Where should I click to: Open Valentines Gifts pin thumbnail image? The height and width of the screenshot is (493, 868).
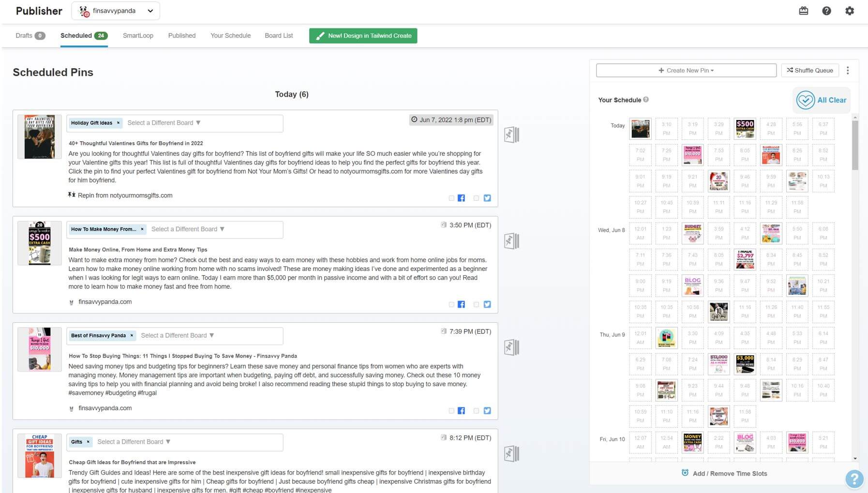tap(40, 137)
